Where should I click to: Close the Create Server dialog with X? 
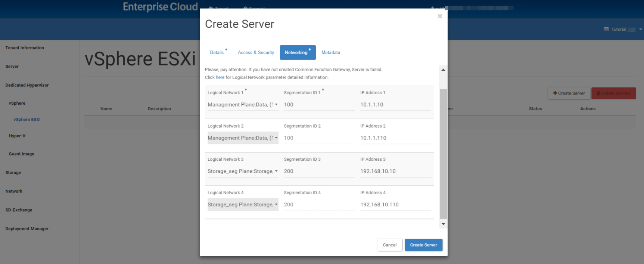point(440,16)
